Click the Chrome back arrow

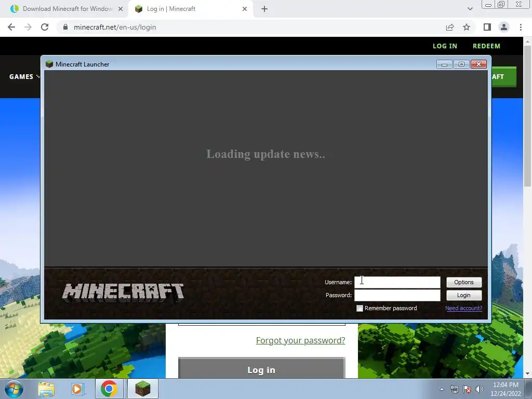[11, 27]
